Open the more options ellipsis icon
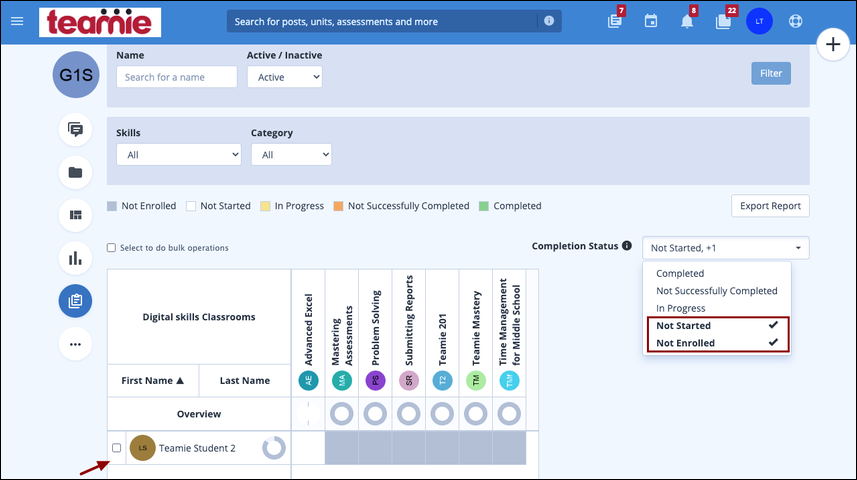This screenshot has height=480, width=857. point(75,344)
